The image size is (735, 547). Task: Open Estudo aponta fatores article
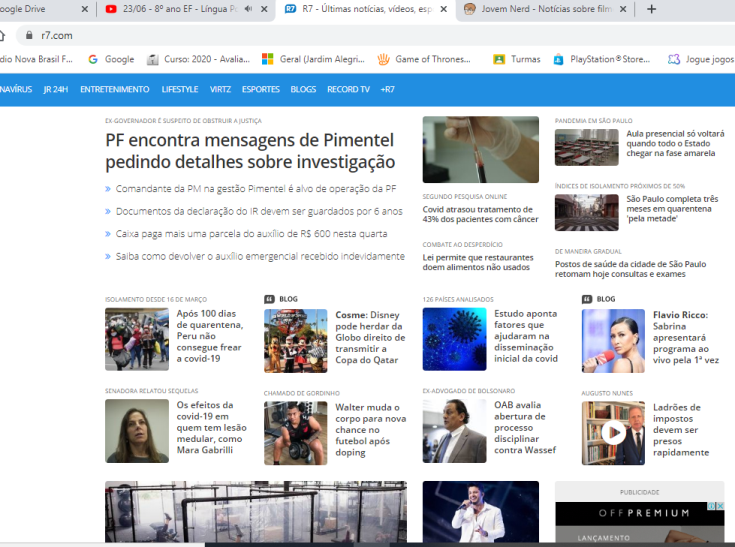coord(526,336)
